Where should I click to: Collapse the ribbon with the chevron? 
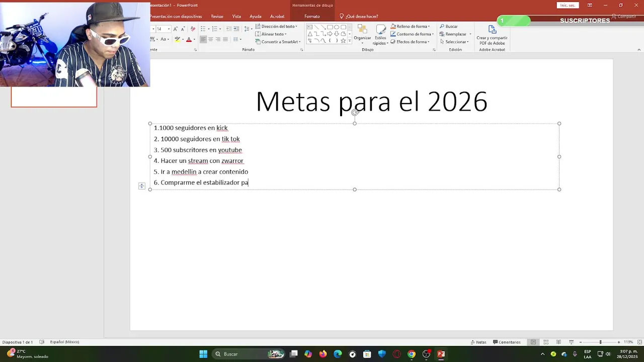[639, 50]
